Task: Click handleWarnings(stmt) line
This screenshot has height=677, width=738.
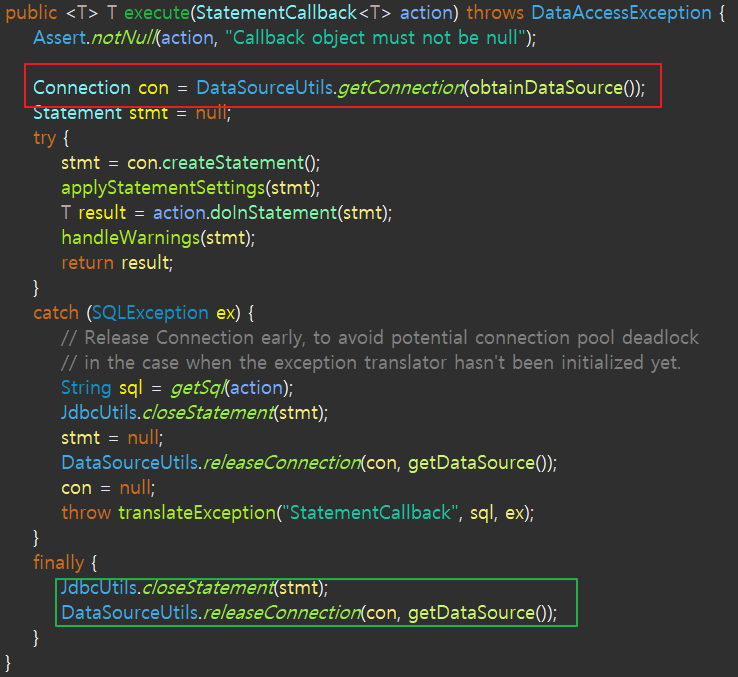Action: (158, 238)
